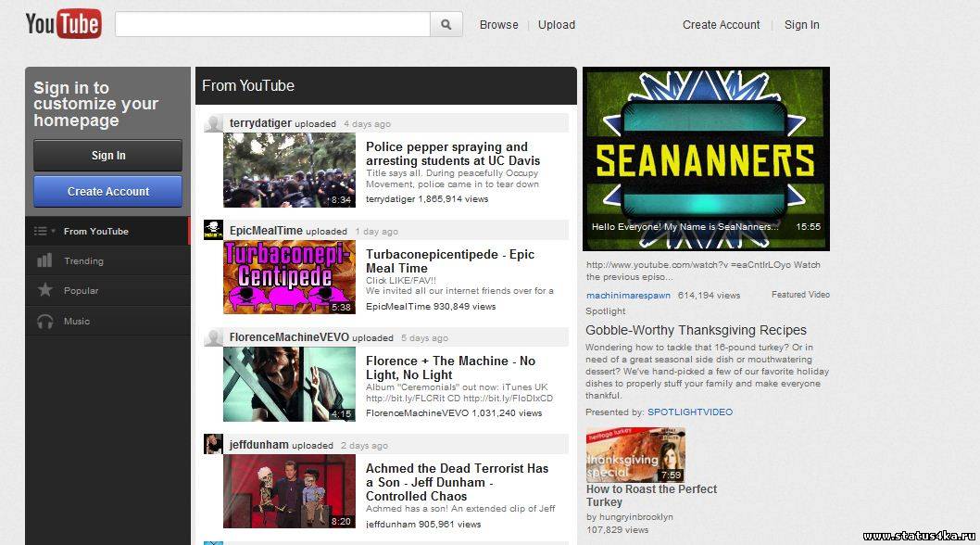980x545 pixels.
Task: Click EpicMealTime below the video description
Action: [398, 307]
